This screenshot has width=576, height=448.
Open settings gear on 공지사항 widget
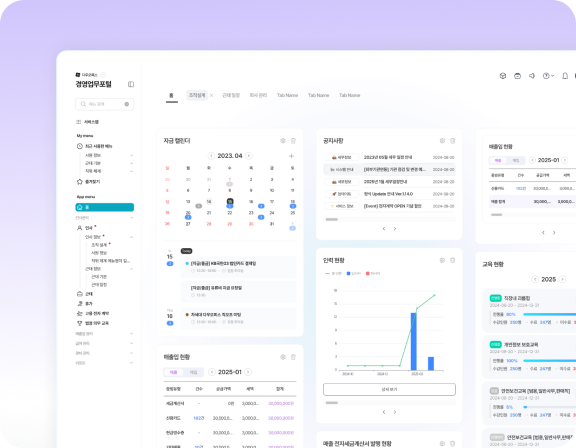tap(442, 141)
